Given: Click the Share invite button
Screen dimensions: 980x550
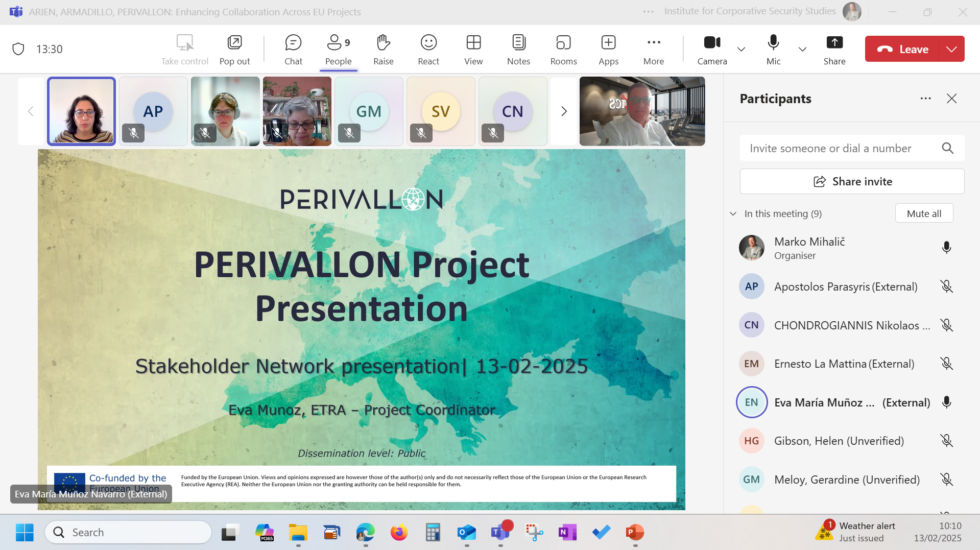Looking at the screenshot, I should [x=852, y=181].
